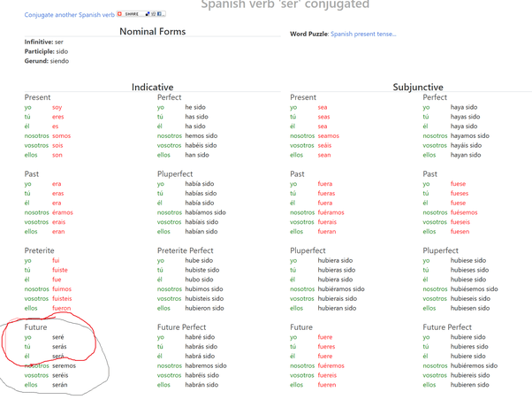Click the future form 'seré'
Screen dimensions: 532x407
click(58, 337)
